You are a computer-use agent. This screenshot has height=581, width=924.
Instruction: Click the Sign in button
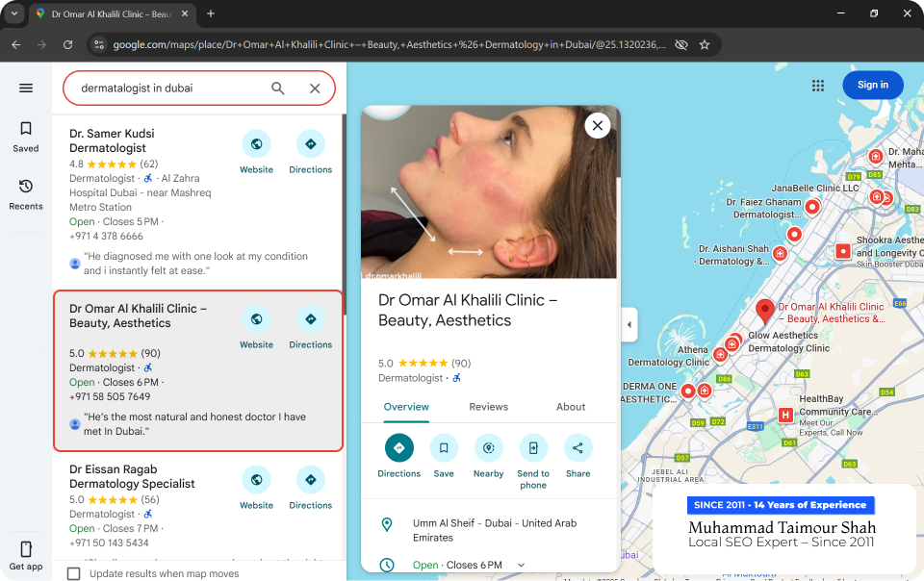pos(873,85)
